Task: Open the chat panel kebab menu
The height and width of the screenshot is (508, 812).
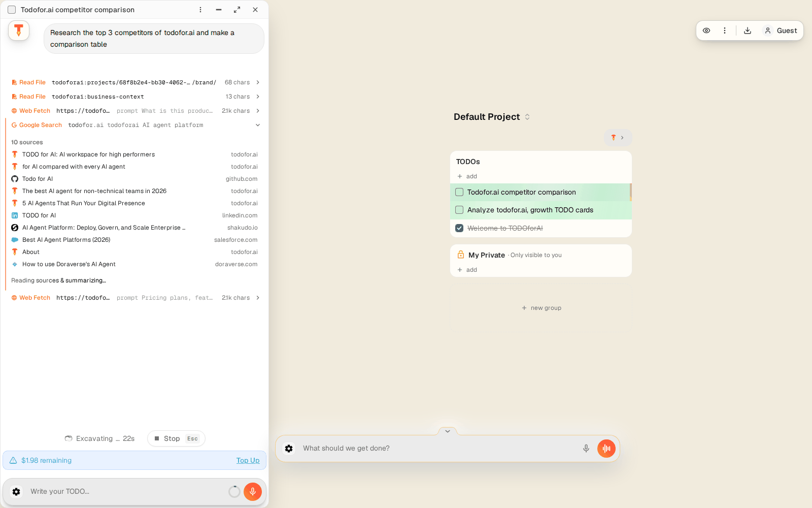Action: point(200,10)
